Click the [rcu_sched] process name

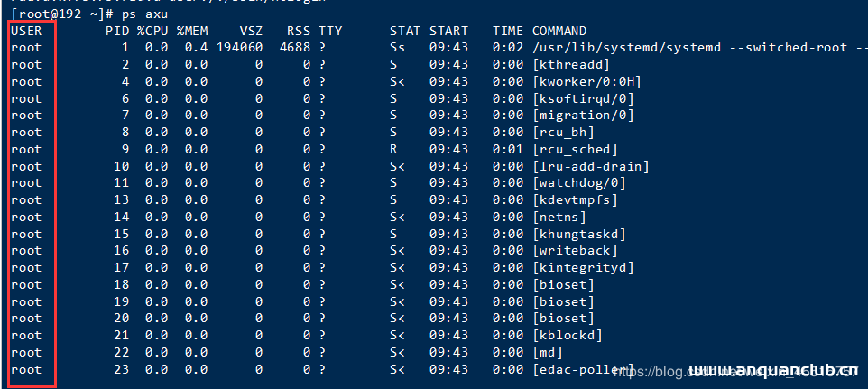pyautogui.click(x=575, y=149)
